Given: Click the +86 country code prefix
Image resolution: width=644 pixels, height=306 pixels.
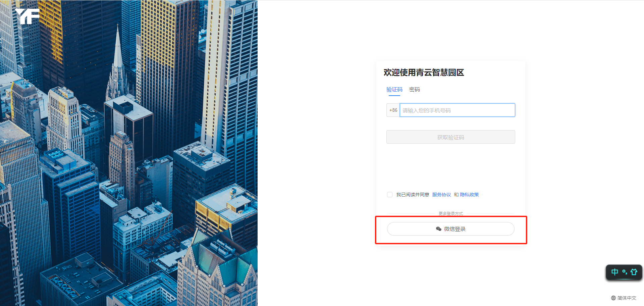Looking at the screenshot, I should [393, 110].
